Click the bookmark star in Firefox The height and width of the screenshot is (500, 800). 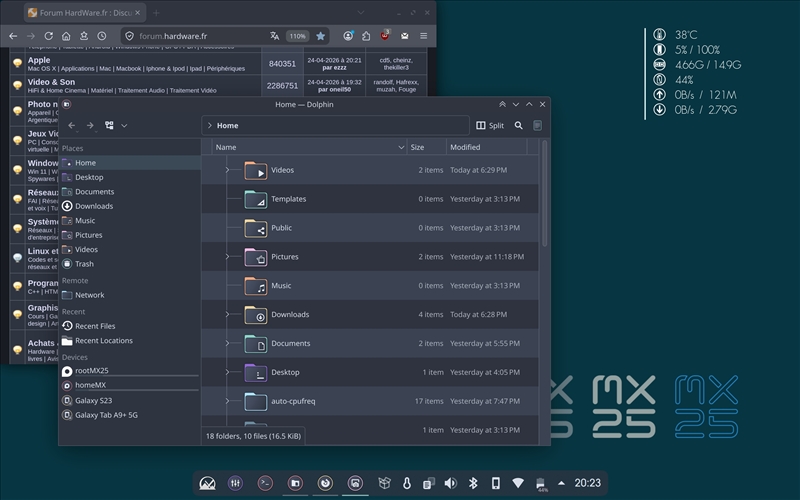click(x=320, y=36)
